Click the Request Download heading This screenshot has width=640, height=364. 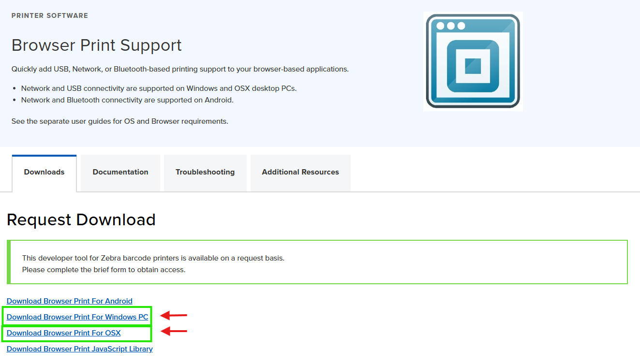click(81, 219)
